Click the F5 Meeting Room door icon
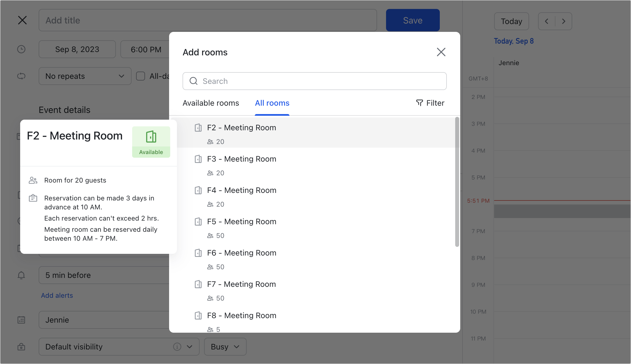The height and width of the screenshot is (364, 631). 198,222
